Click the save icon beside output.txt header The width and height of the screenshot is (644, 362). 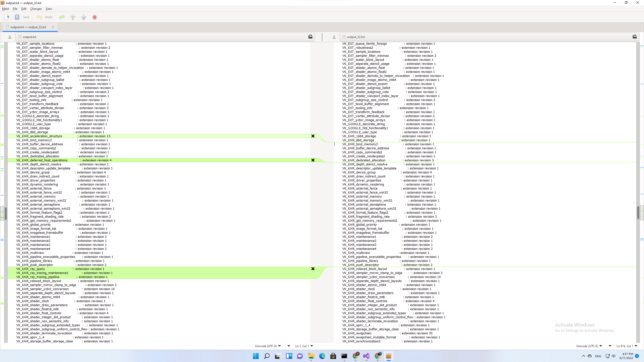[310, 37]
